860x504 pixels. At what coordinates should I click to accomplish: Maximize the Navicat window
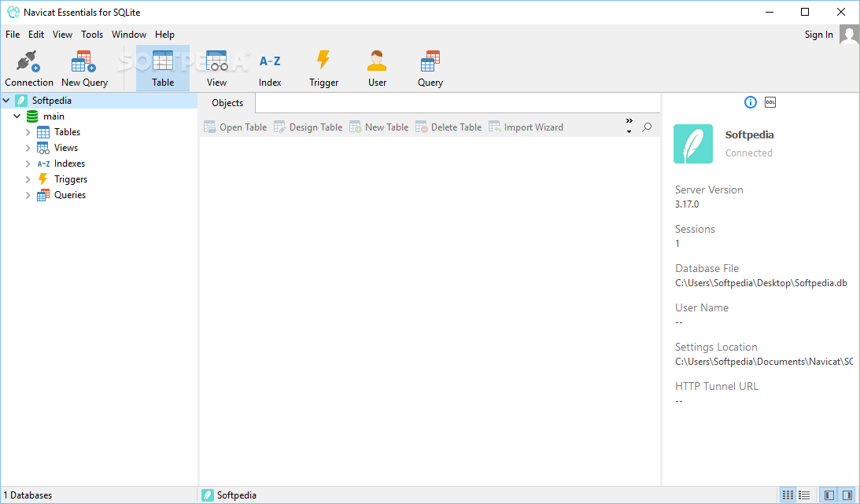click(x=805, y=12)
